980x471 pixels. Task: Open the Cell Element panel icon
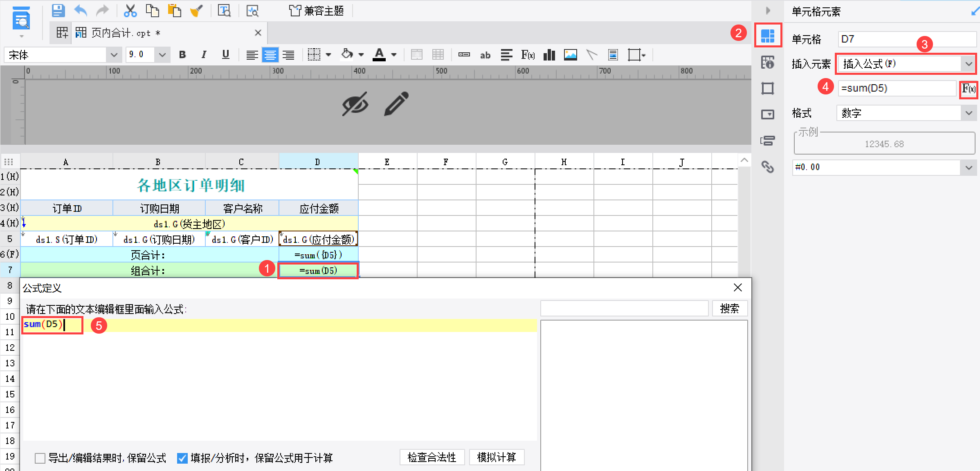click(x=768, y=36)
